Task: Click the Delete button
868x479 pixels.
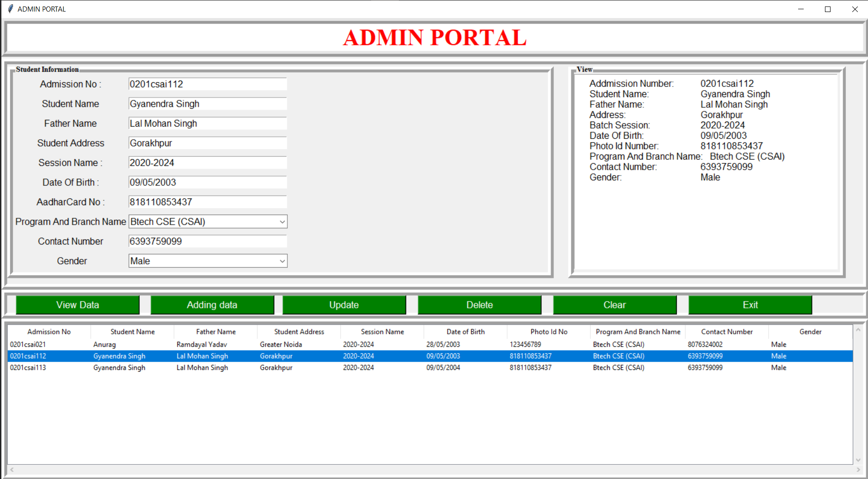Action: pyautogui.click(x=480, y=305)
